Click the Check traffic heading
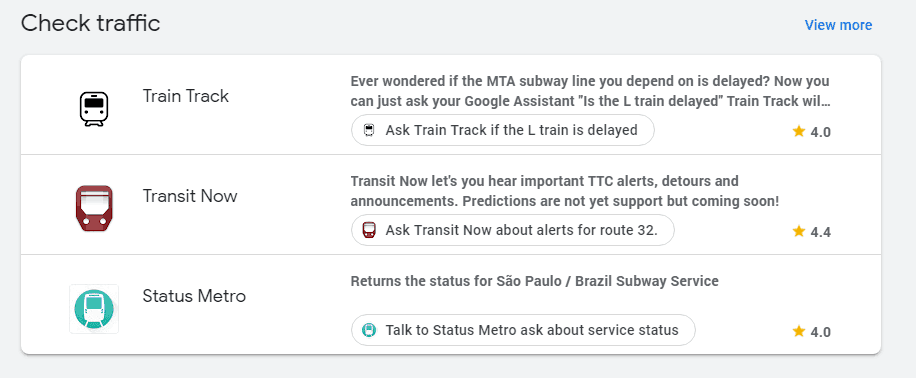The height and width of the screenshot is (378, 916). click(91, 24)
